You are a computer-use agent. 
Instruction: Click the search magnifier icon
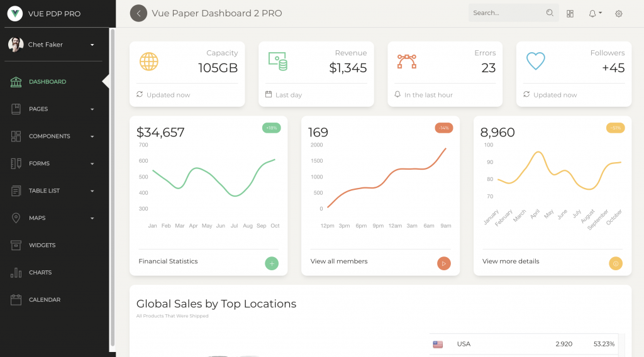[550, 13]
